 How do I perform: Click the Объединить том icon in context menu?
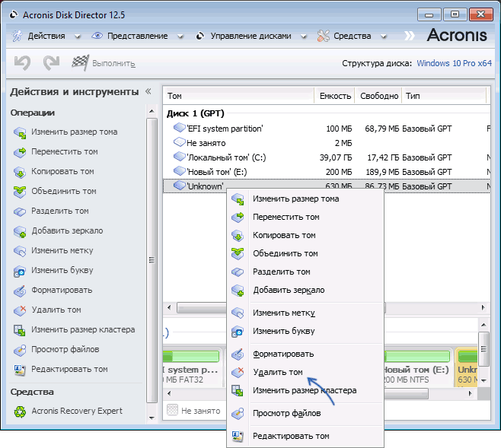[x=239, y=253]
